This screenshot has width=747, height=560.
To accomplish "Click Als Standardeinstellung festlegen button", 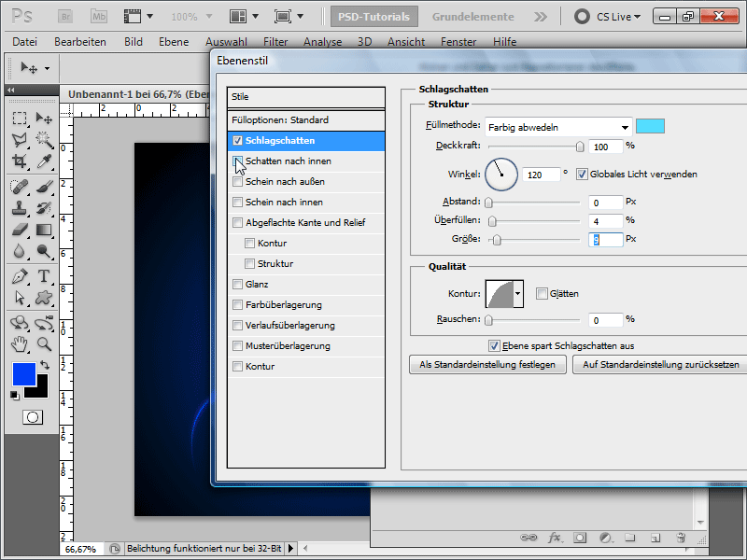I will coord(487,365).
